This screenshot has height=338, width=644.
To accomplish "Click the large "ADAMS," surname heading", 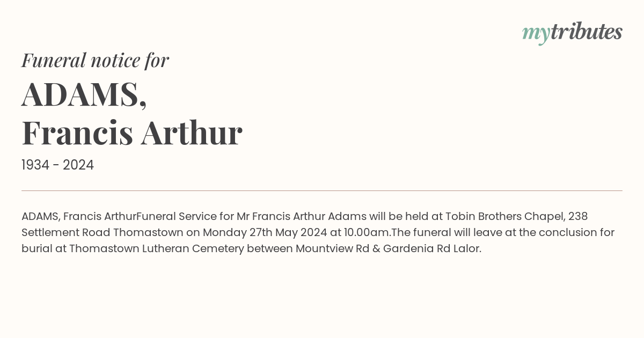I will click(84, 94).
